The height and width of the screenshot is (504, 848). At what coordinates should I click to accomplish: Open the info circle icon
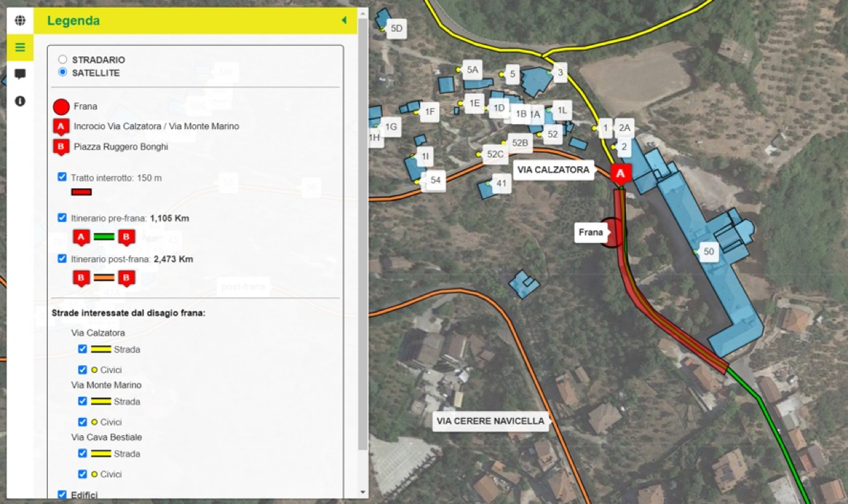coord(20,101)
